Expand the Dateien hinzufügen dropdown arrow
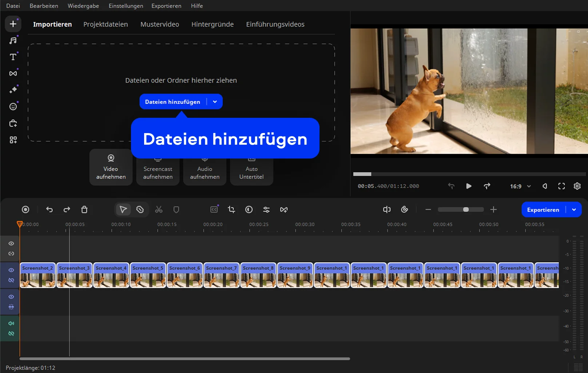 coord(215,102)
